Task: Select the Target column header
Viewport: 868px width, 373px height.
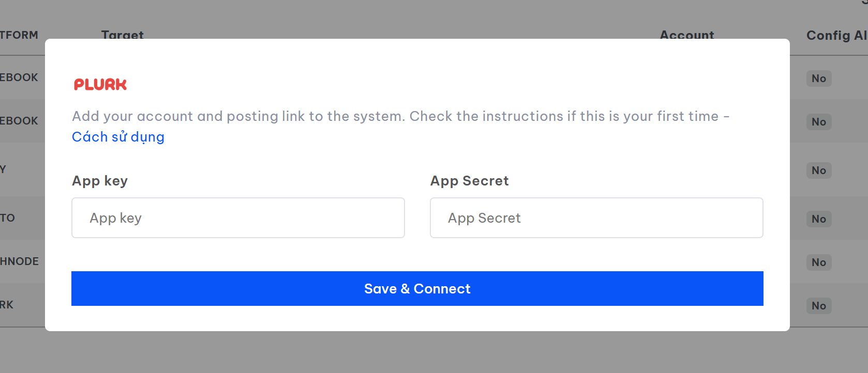Action: click(x=123, y=35)
